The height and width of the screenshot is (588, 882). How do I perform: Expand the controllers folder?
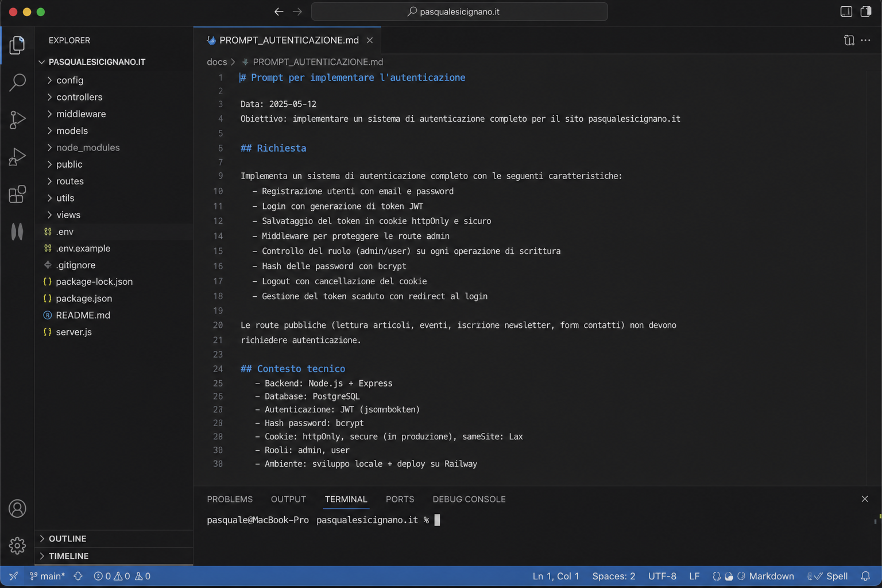click(114, 97)
